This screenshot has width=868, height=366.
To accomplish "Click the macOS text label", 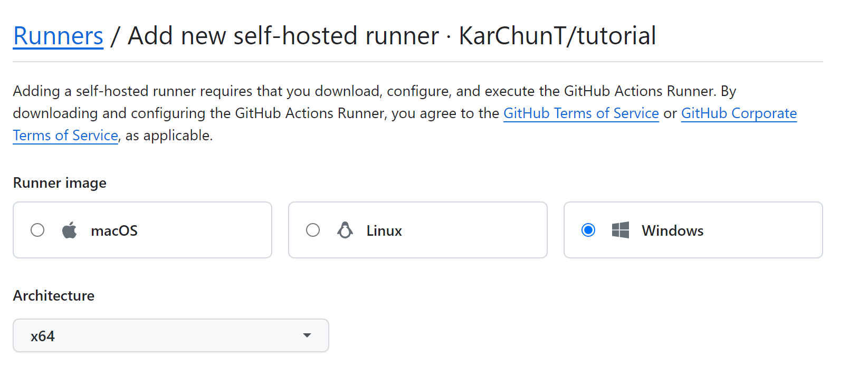I will [x=114, y=231].
